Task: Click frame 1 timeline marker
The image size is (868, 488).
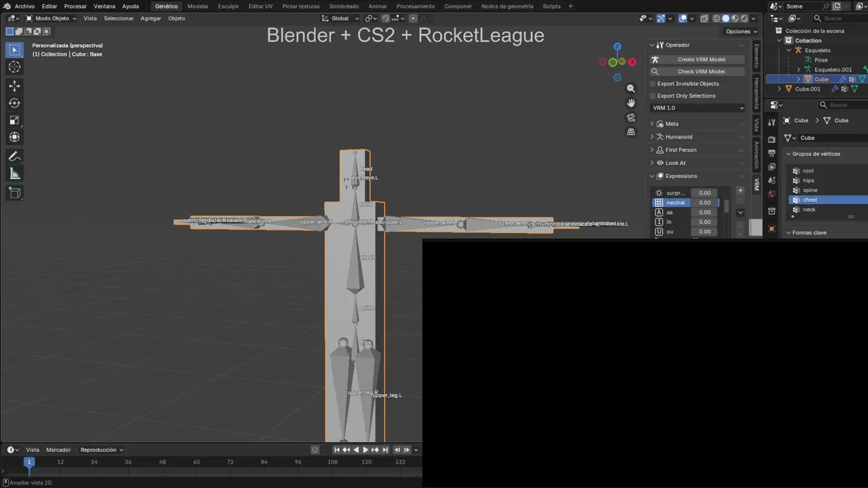Action: [x=28, y=462]
